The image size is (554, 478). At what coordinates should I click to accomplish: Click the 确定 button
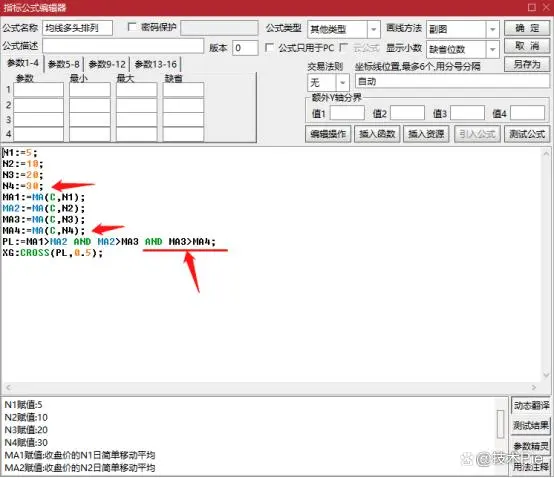(x=527, y=28)
